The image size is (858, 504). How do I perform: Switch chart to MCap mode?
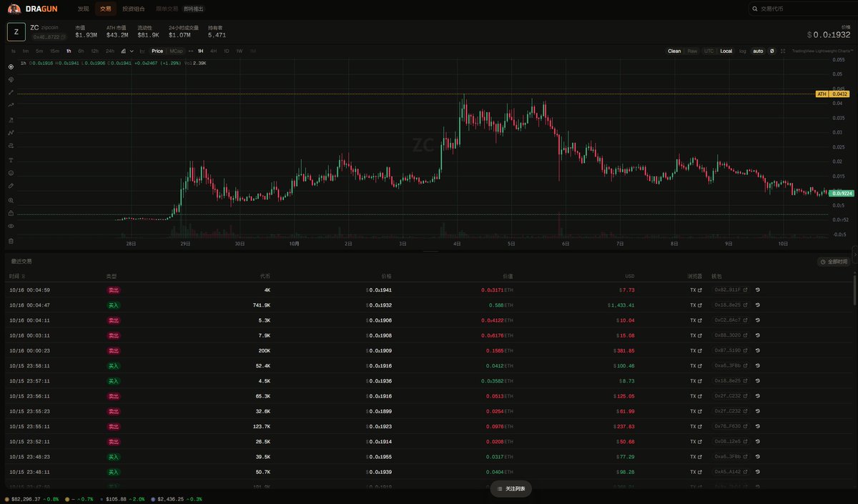[176, 51]
